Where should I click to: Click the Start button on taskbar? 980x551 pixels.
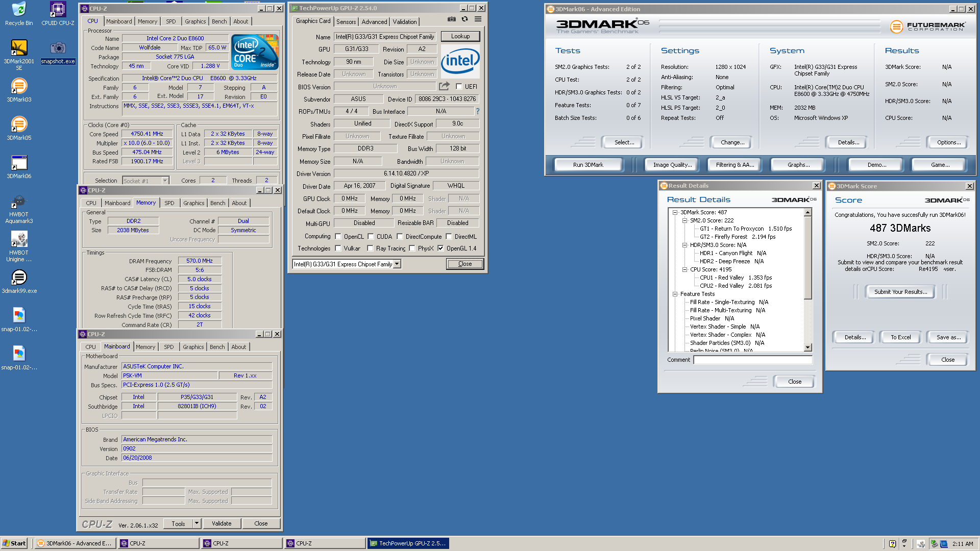click(14, 543)
